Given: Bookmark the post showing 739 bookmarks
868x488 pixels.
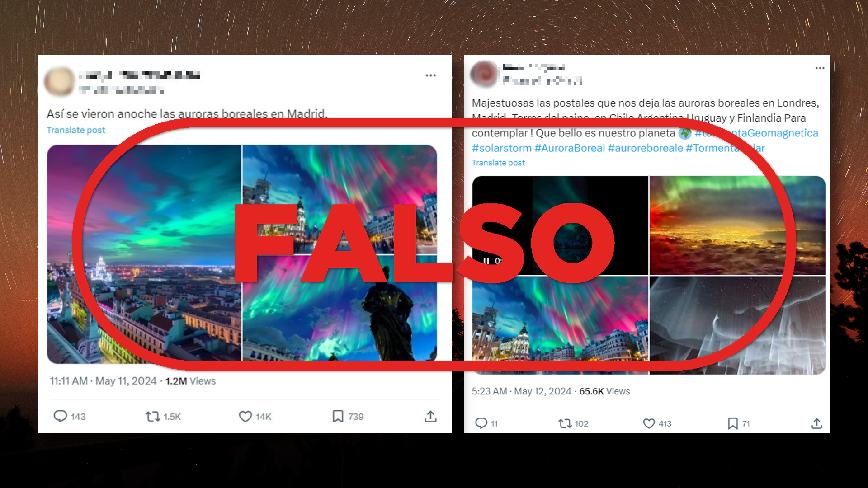Looking at the screenshot, I should [x=338, y=416].
